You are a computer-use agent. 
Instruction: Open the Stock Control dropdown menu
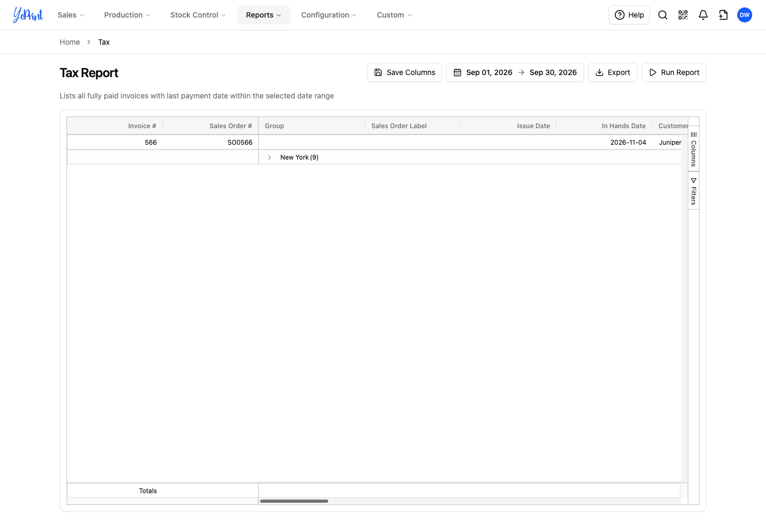click(198, 15)
